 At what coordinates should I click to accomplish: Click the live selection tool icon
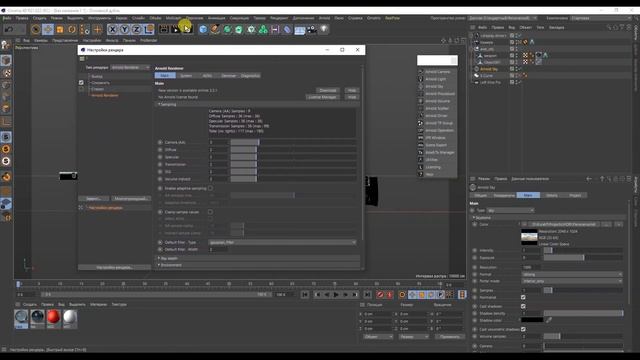pos(36,29)
